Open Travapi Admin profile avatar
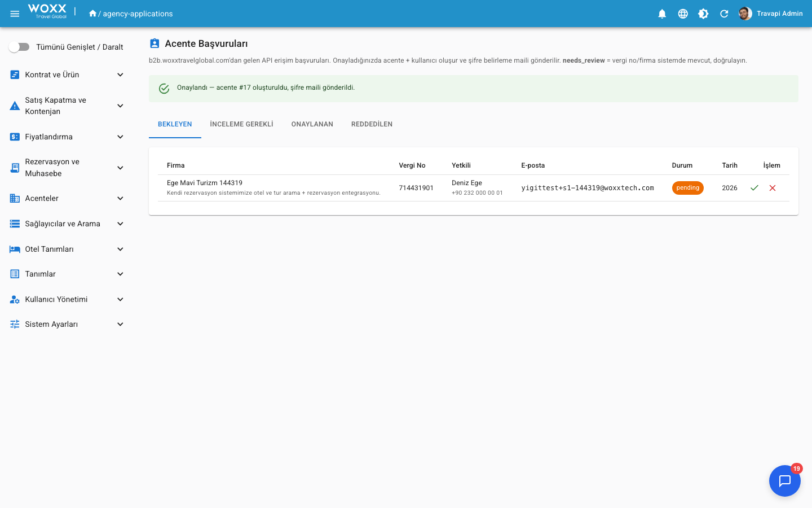This screenshot has height=508, width=812. (x=745, y=14)
